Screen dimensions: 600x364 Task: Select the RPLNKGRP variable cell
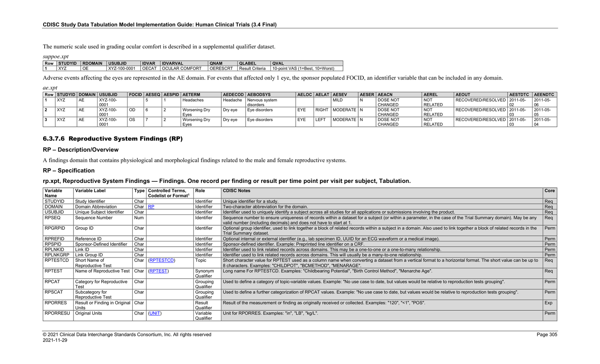58,255
